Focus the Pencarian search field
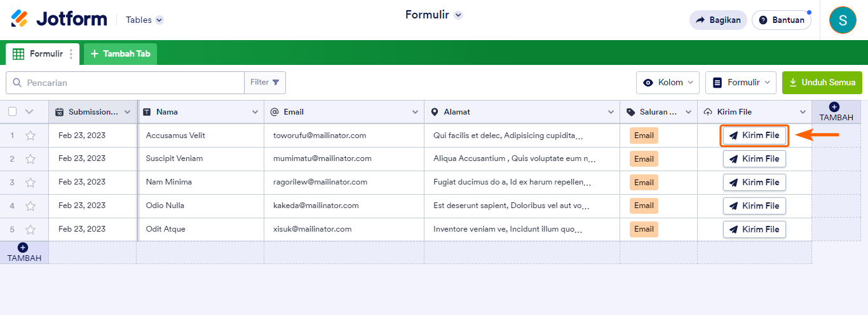This screenshot has width=868, height=315. 133,83
